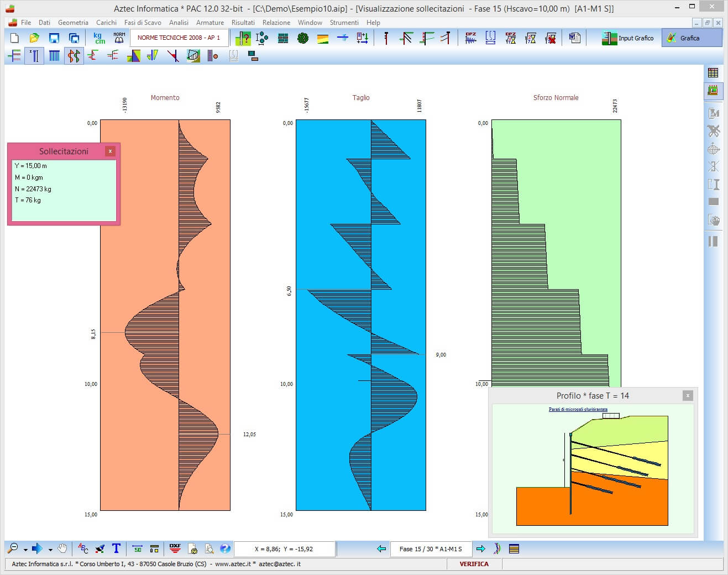Select the pan hand tool

tap(62, 548)
